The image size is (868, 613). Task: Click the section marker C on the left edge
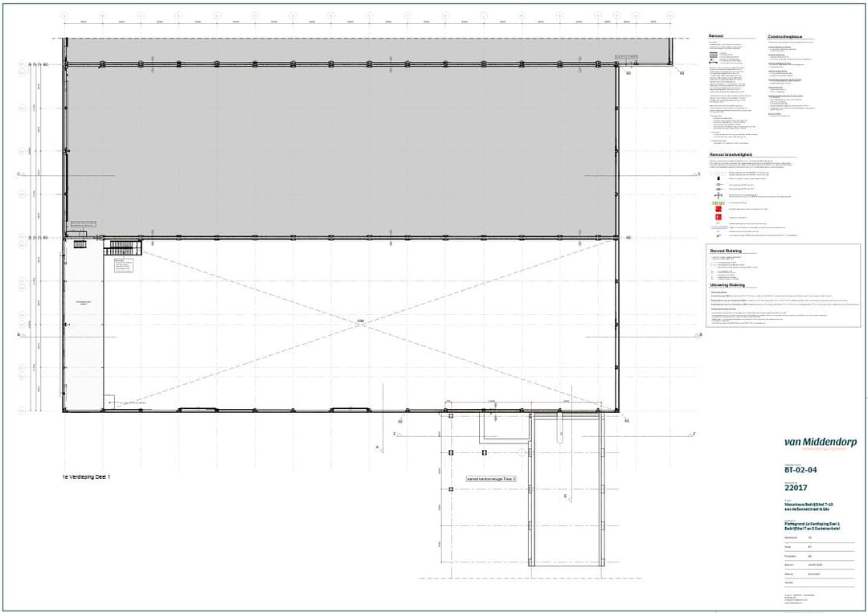coord(18,174)
